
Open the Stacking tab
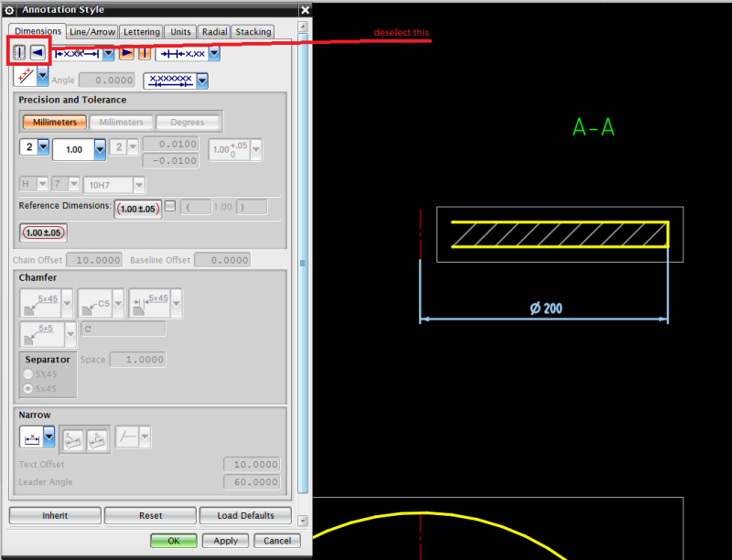pyautogui.click(x=253, y=32)
